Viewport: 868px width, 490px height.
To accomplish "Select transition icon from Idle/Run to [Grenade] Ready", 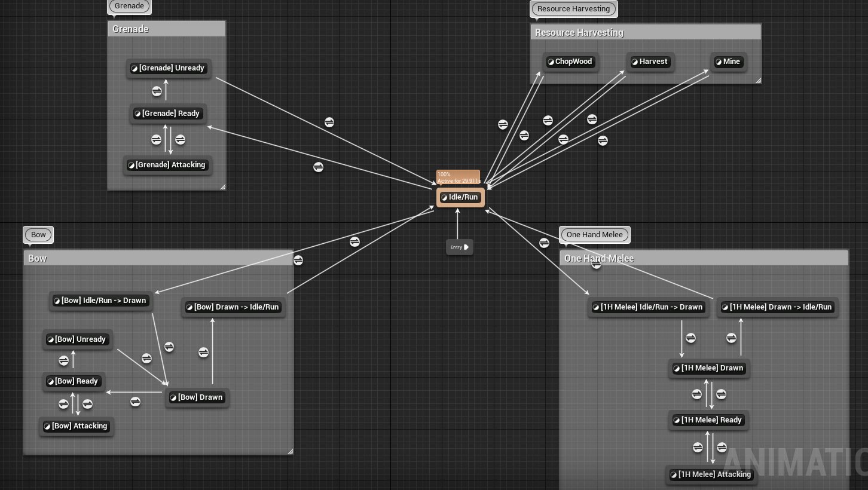I will point(319,167).
